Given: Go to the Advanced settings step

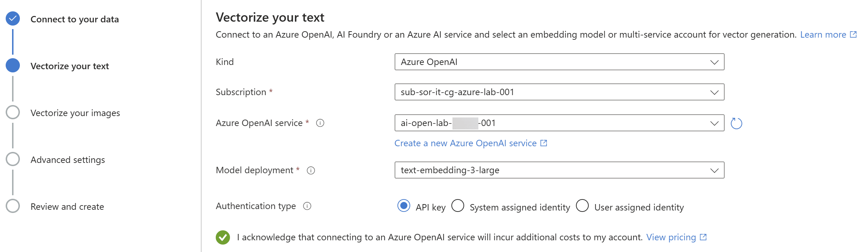Looking at the screenshot, I should tap(68, 160).
